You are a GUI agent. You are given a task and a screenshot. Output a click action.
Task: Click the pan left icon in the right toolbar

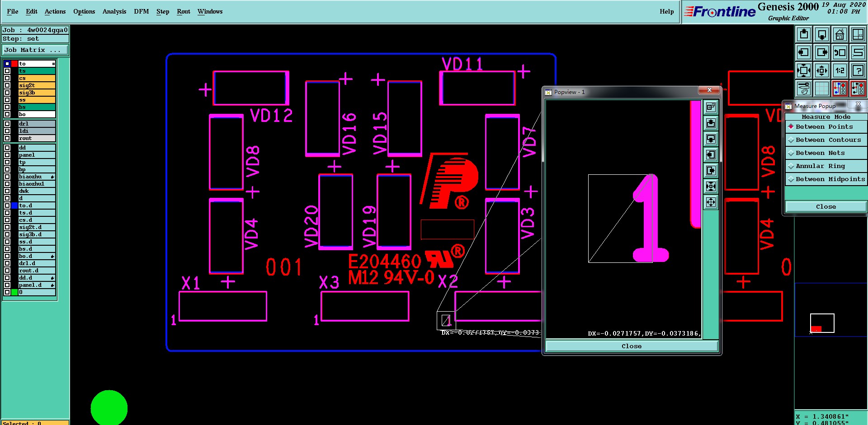pos(804,52)
